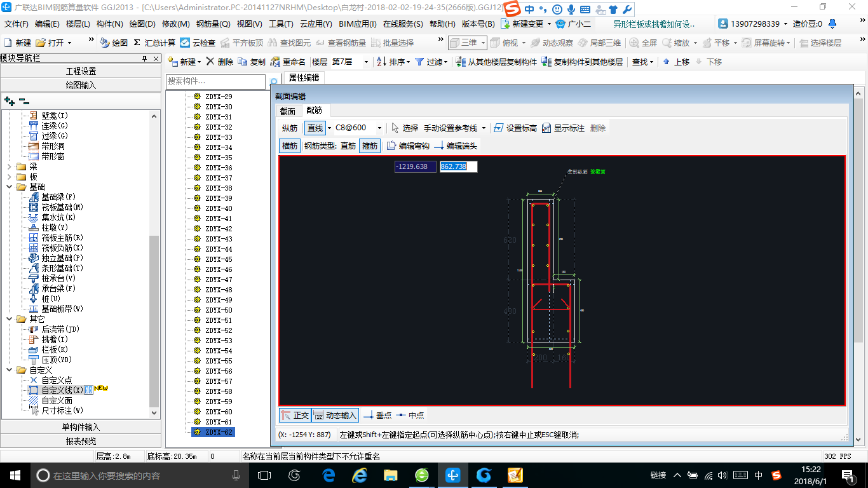This screenshot has height=488, width=868.
Task: Click the 绘图输入 panel button
Action: click(x=81, y=85)
